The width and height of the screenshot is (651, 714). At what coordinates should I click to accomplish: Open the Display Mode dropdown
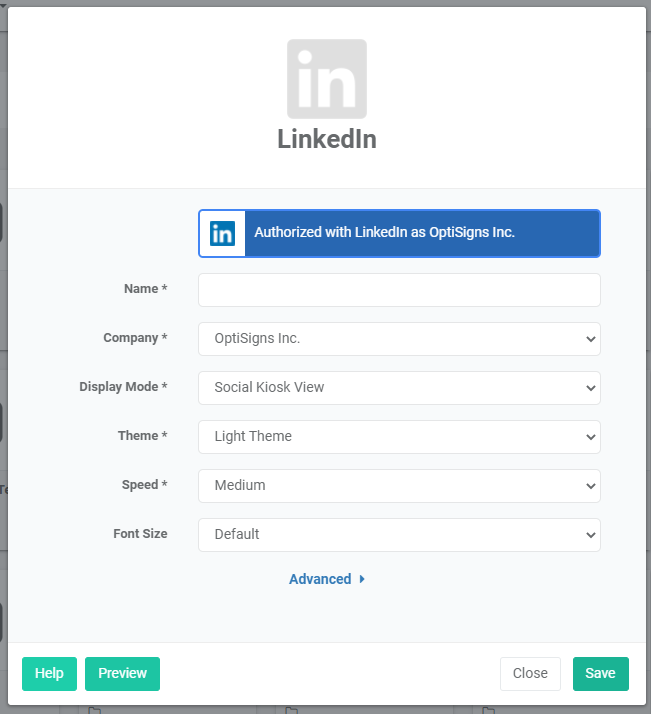pyautogui.click(x=399, y=388)
